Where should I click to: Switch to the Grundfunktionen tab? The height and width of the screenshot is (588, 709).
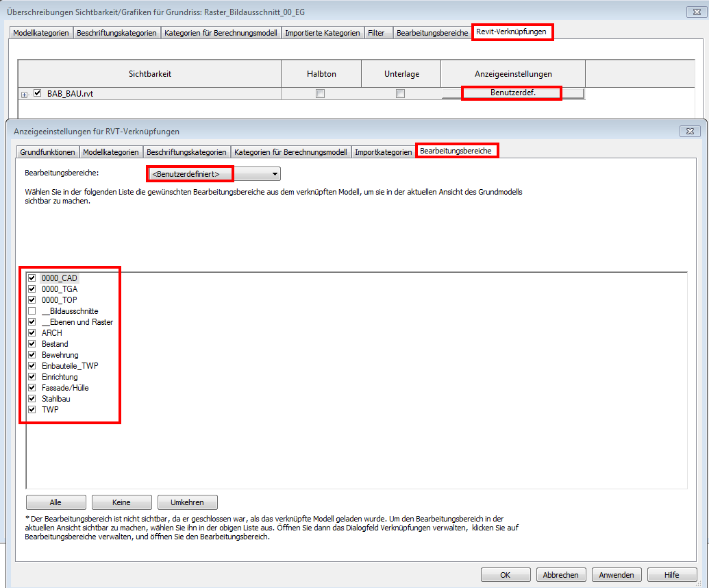point(47,152)
